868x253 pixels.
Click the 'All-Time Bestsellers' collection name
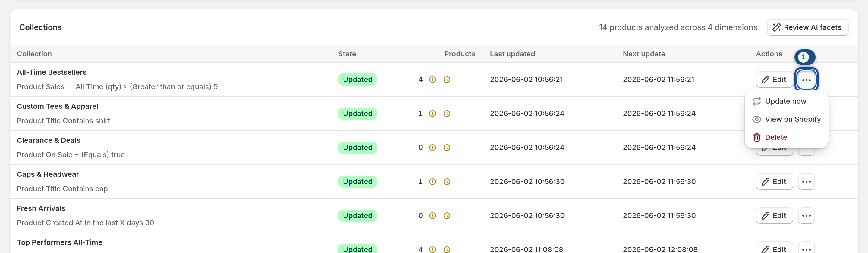pyautogui.click(x=52, y=72)
